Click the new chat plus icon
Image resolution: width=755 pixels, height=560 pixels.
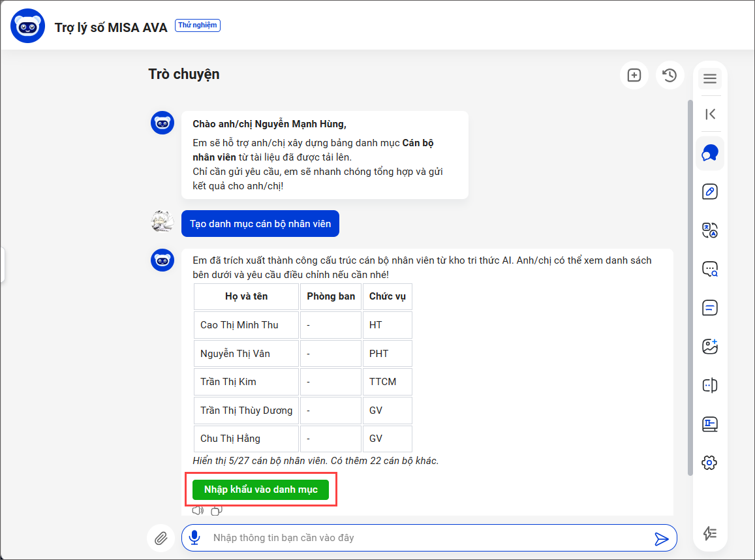tap(634, 75)
